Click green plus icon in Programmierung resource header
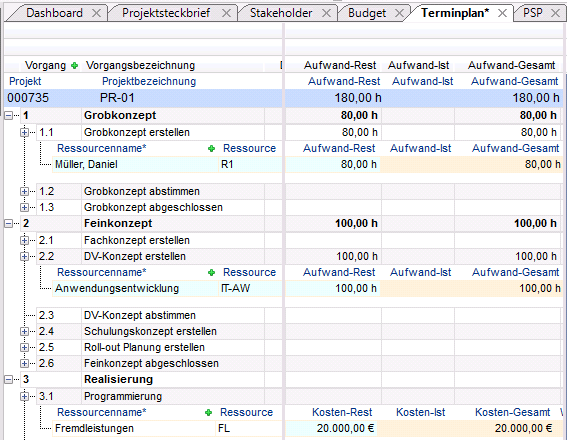This screenshot has width=567, height=440. (209, 413)
